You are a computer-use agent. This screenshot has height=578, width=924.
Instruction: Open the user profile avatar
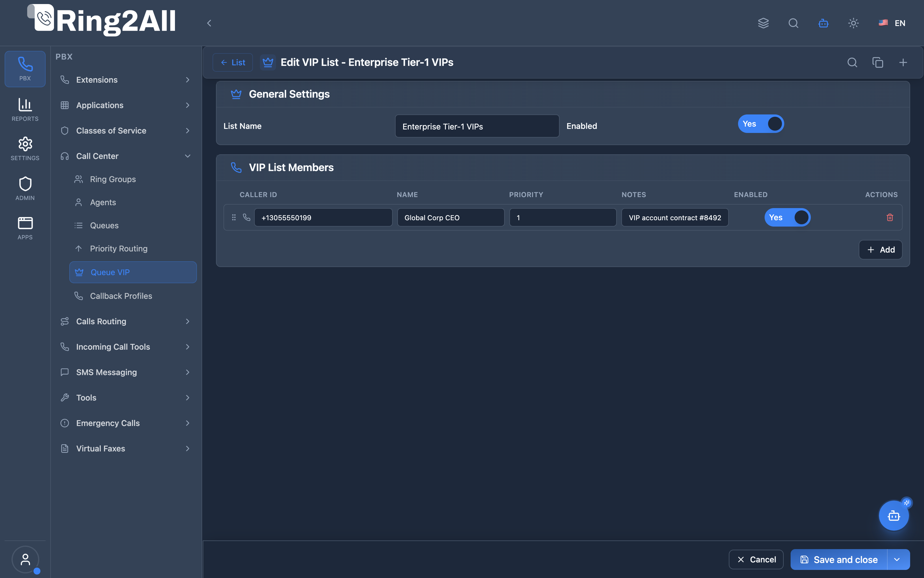[25, 560]
